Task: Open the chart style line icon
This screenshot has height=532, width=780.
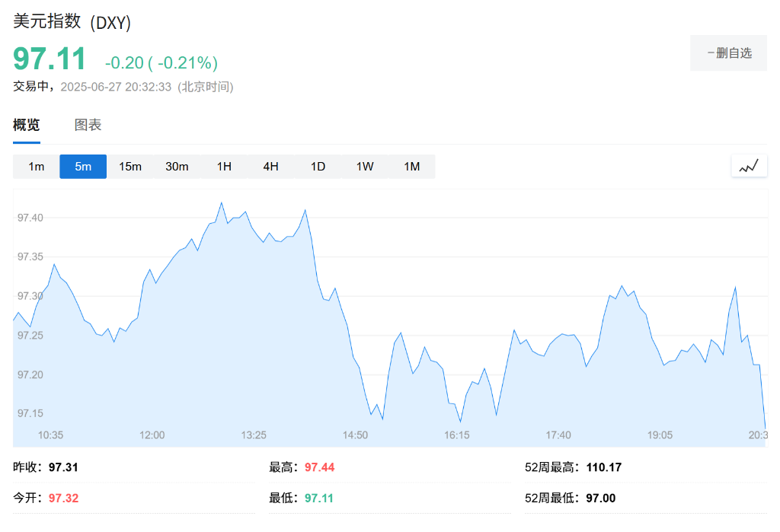Action: tap(749, 166)
